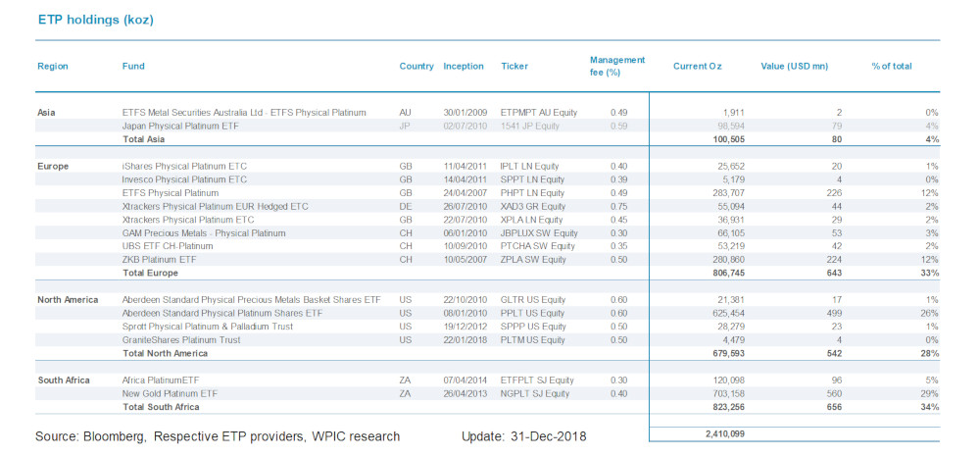Viewport: 980px width, 456px height.
Task: Select the % of total header
Action: click(x=891, y=67)
